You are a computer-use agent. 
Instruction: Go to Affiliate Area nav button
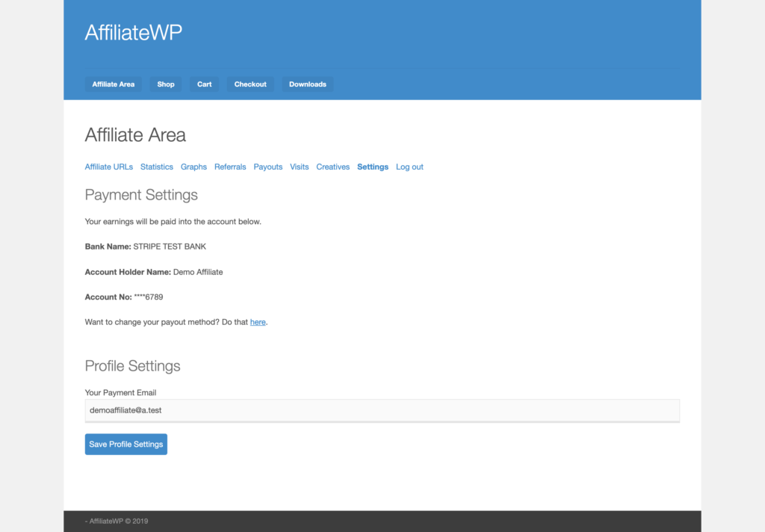(114, 84)
